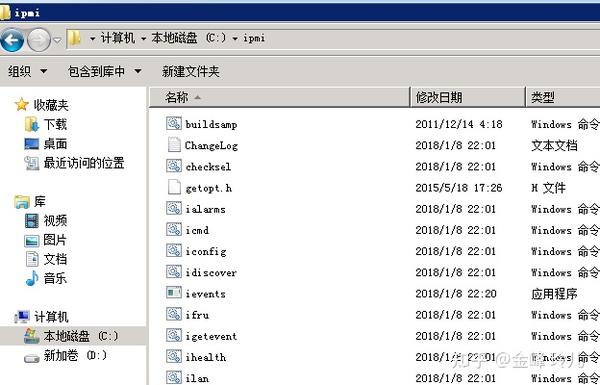This screenshot has width=600, height=385.
Task: Click the 文本文档 type cell
Action: [554, 145]
